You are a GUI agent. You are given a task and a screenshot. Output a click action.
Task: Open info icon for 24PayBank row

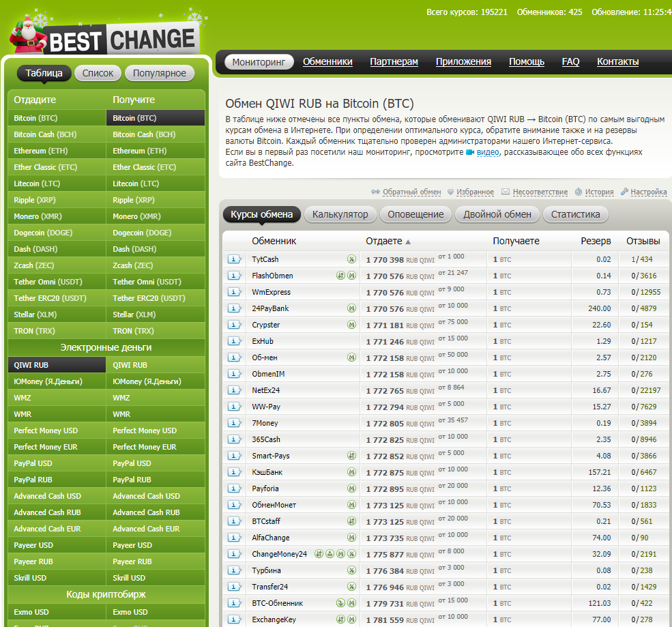click(x=234, y=308)
